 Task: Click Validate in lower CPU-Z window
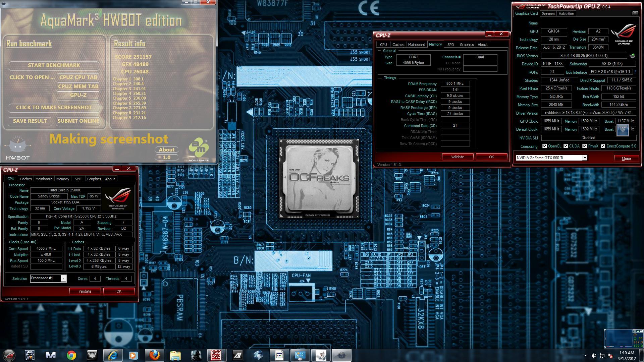85,291
